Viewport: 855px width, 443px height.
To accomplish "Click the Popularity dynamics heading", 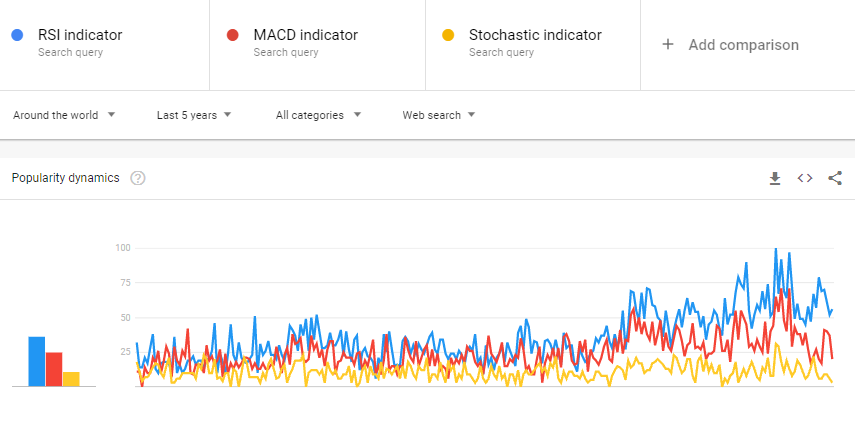I will tap(65, 178).
